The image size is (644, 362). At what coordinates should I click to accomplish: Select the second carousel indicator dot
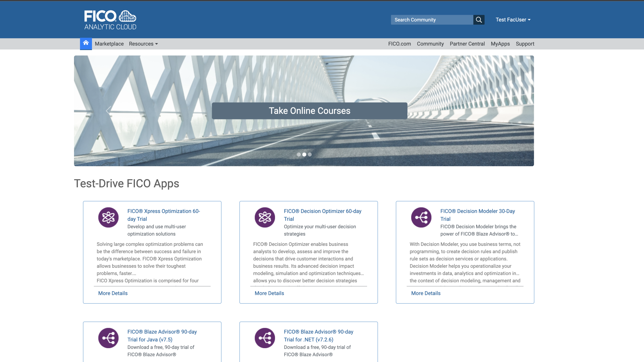(304, 155)
